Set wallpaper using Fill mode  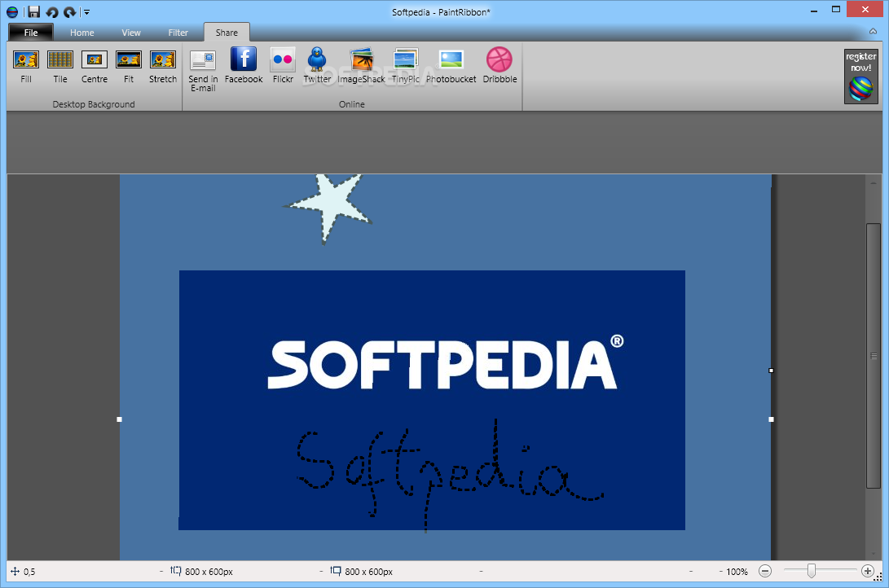tap(26, 67)
